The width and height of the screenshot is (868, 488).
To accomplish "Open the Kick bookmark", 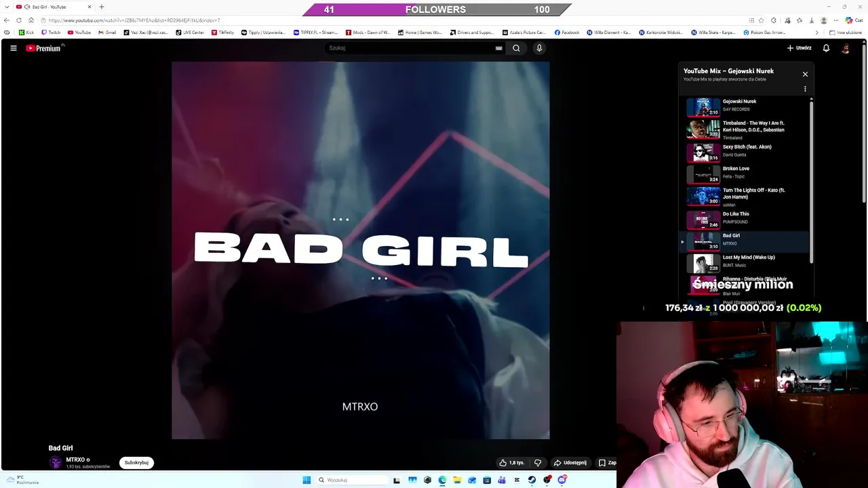I will (26, 33).
